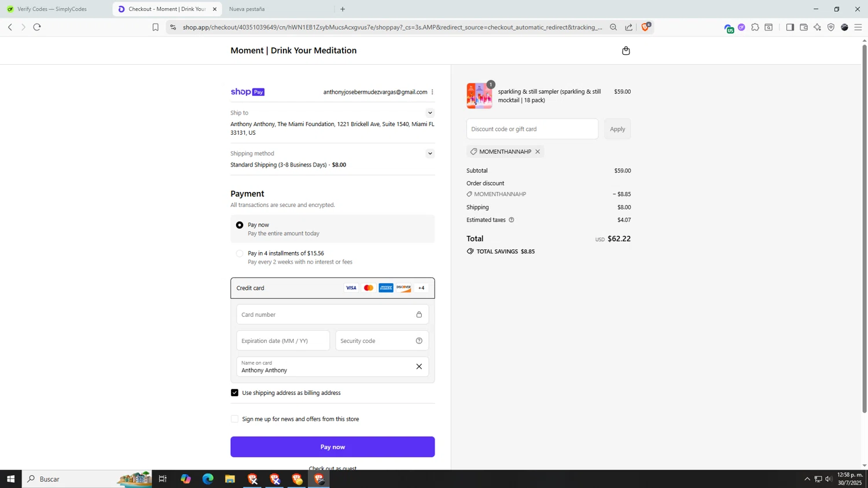Click the Expiration date field
This screenshot has height=488, width=868.
[x=283, y=341]
